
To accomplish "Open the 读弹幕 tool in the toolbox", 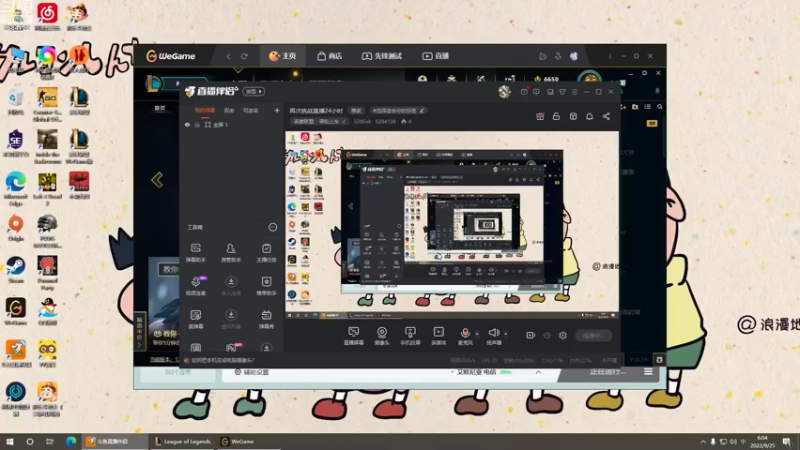I will 195,319.
